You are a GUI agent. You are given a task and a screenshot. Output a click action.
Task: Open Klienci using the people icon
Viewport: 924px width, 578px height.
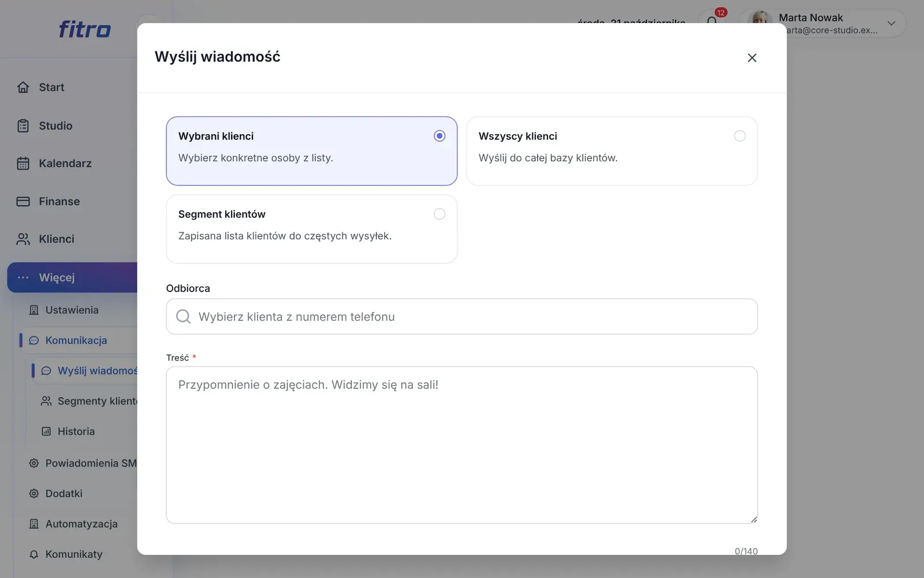23,239
